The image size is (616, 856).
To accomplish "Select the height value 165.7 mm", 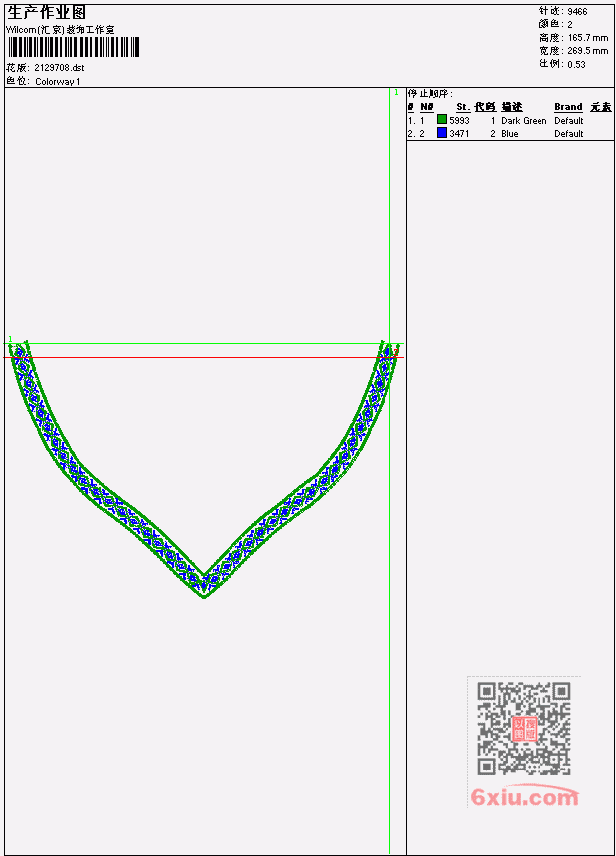I will [587, 38].
